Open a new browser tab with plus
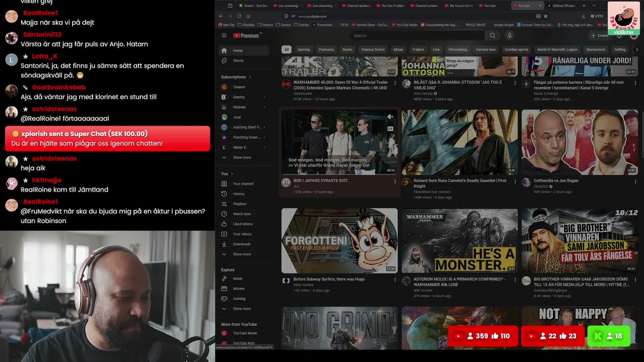This screenshot has height=362, width=644. pos(584,6)
